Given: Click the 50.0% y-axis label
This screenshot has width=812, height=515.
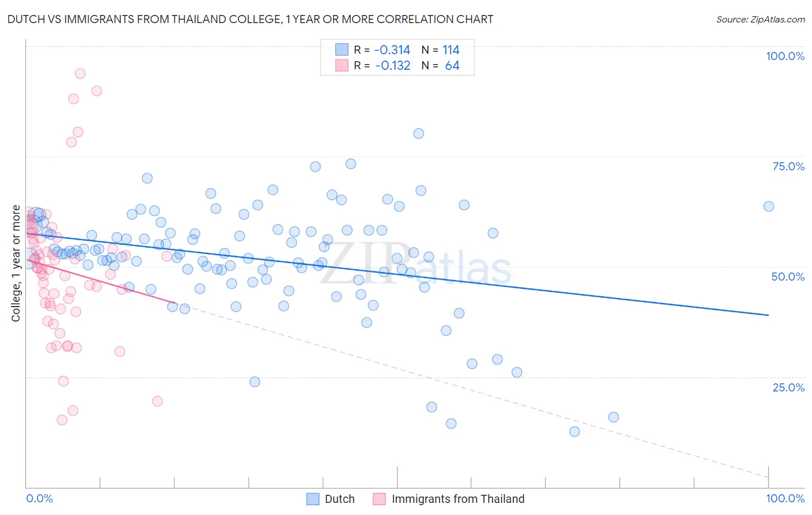Looking at the screenshot, I should (788, 277).
